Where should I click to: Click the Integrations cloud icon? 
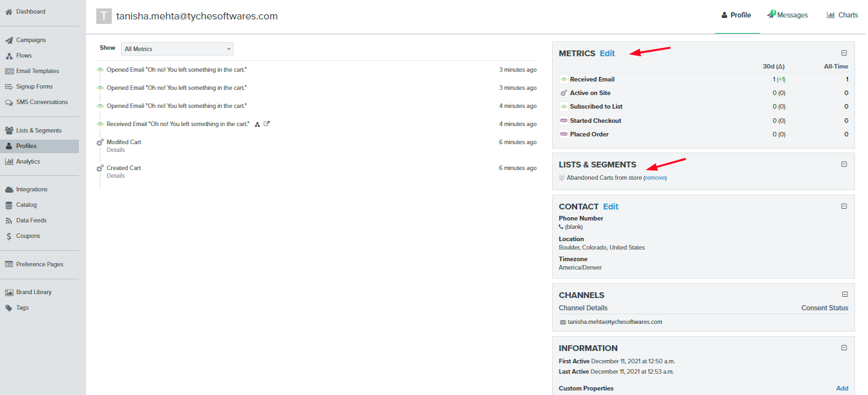(x=9, y=189)
